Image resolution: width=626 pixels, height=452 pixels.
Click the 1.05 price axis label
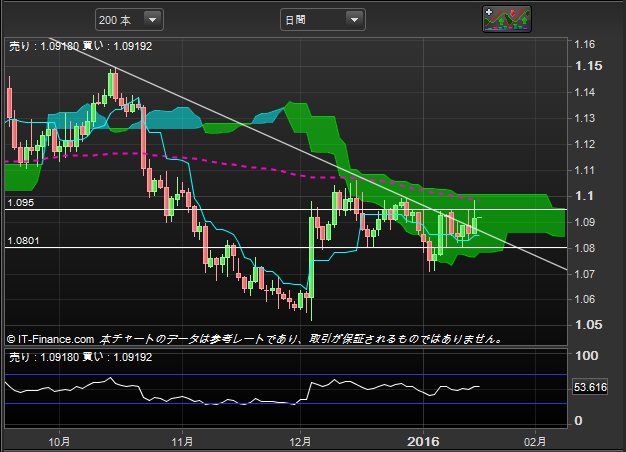(x=588, y=325)
